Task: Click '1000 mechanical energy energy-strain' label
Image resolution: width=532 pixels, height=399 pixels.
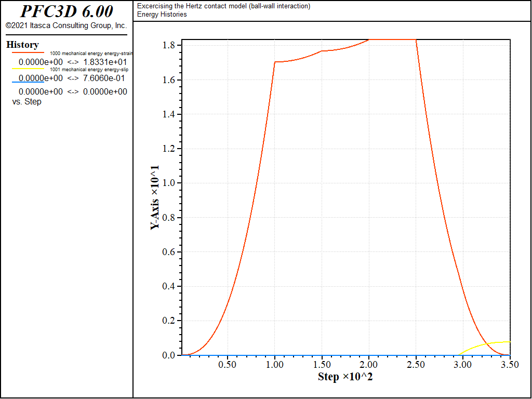Action: 91,54
